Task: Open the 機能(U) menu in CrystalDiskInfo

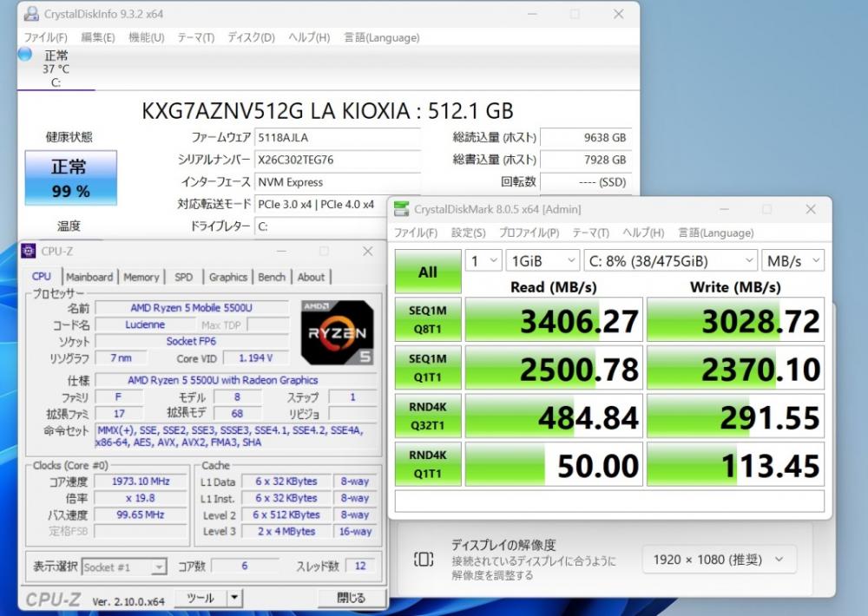Action: pos(146,37)
